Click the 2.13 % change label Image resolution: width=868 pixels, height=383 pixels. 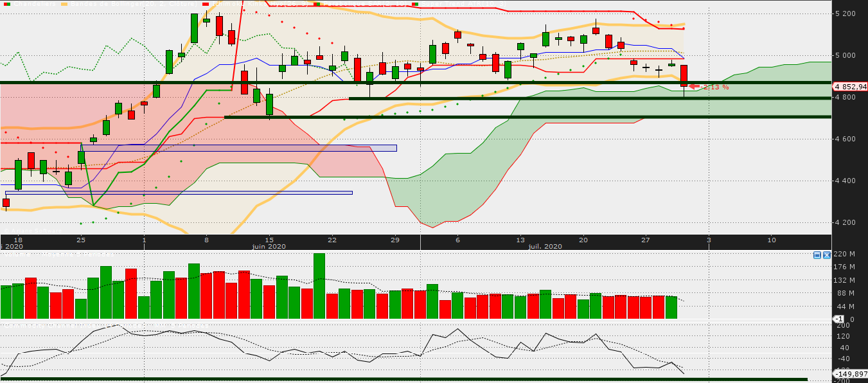click(x=716, y=87)
